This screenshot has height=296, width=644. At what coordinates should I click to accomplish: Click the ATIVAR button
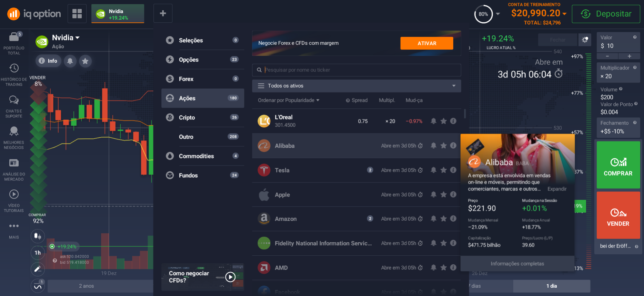pos(427,43)
